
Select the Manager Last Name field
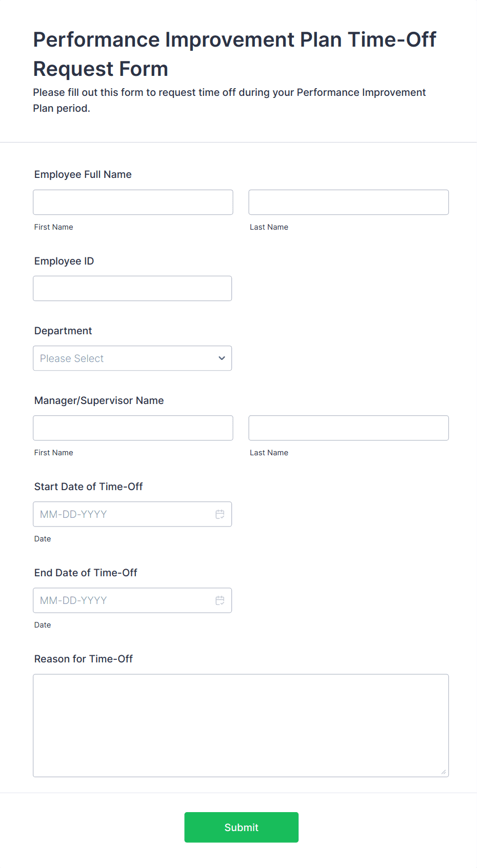[348, 428]
